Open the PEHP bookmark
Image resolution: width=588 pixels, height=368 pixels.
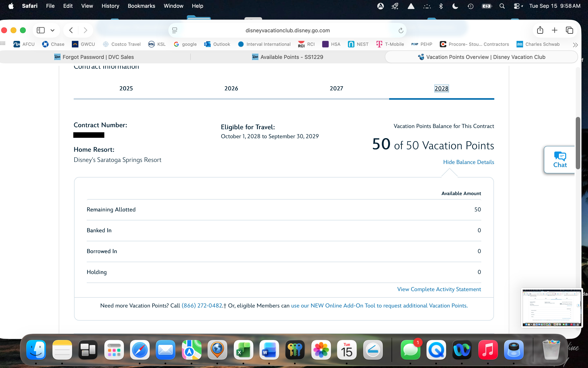[422, 44]
